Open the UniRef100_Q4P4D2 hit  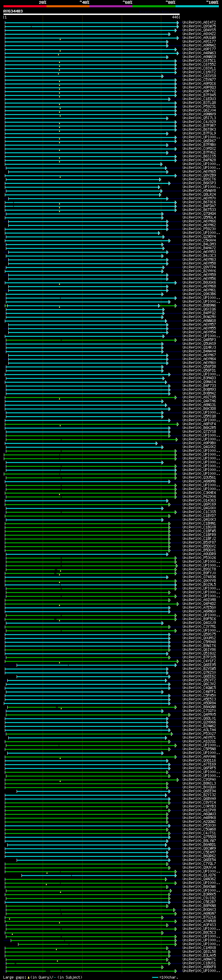[199, 604]
